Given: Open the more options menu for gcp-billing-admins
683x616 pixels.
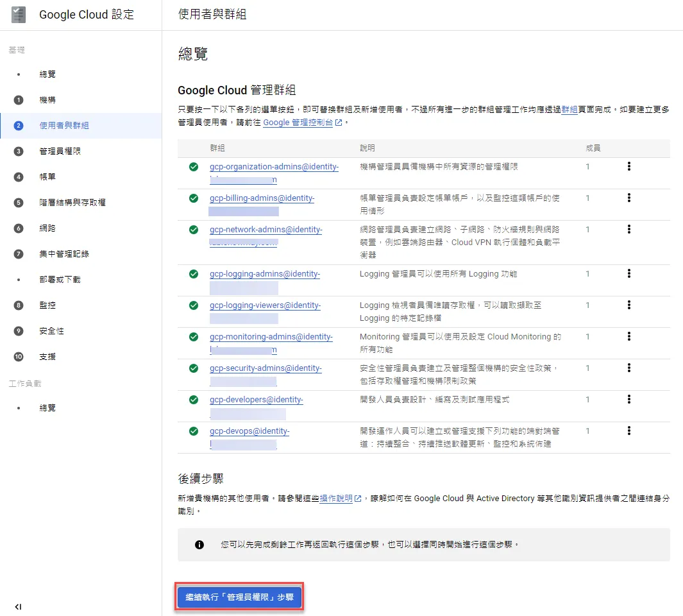Looking at the screenshot, I should [x=628, y=198].
